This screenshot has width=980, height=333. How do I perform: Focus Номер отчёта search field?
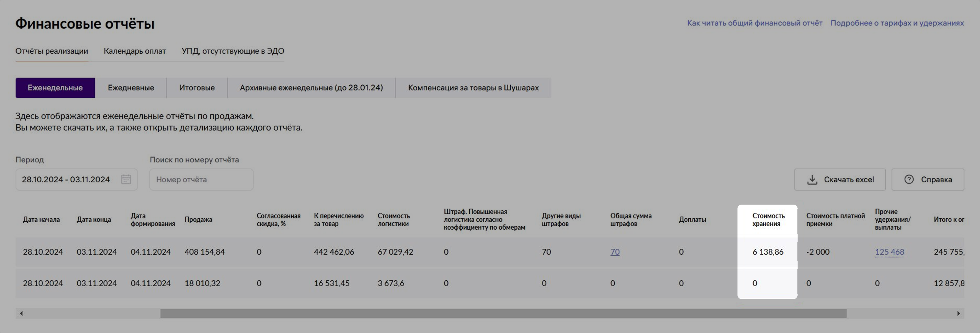[201, 179]
